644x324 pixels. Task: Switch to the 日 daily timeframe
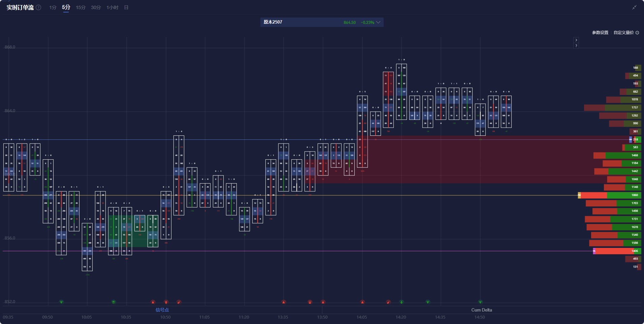pyautogui.click(x=126, y=7)
